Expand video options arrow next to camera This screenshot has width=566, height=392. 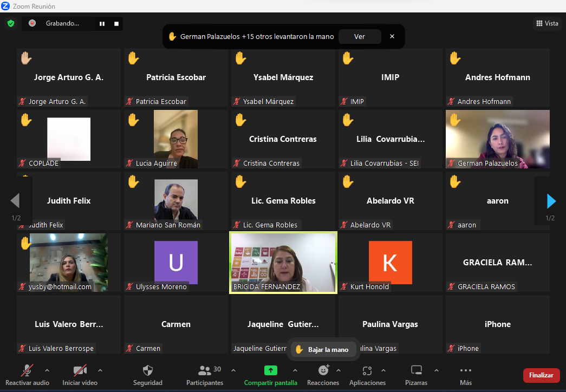[100, 370]
